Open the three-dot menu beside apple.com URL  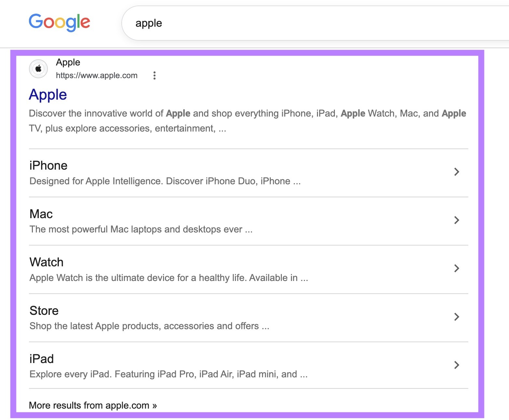click(x=155, y=76)
